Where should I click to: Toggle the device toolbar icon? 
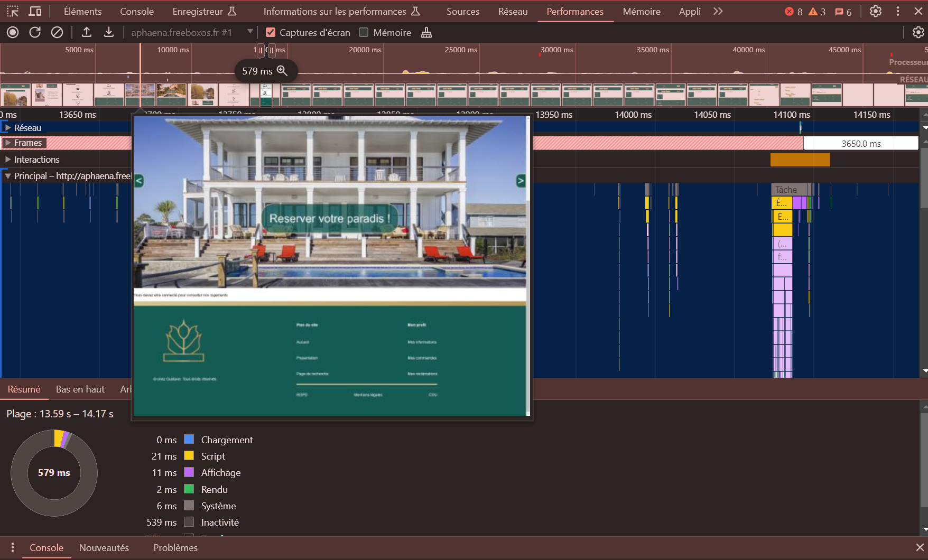point(35,11)
